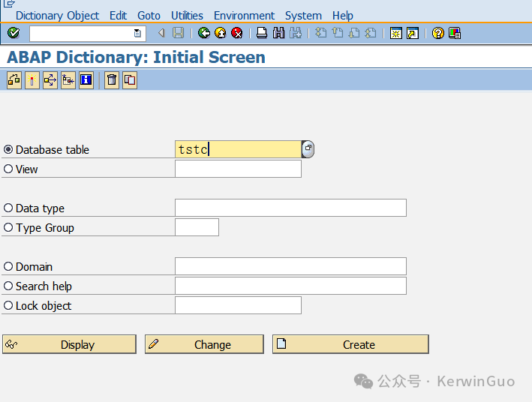Image resolution: width=532 pixels, height=402 pixels.
Task: Click the red Cancel icon
Action: pos(237,33)
